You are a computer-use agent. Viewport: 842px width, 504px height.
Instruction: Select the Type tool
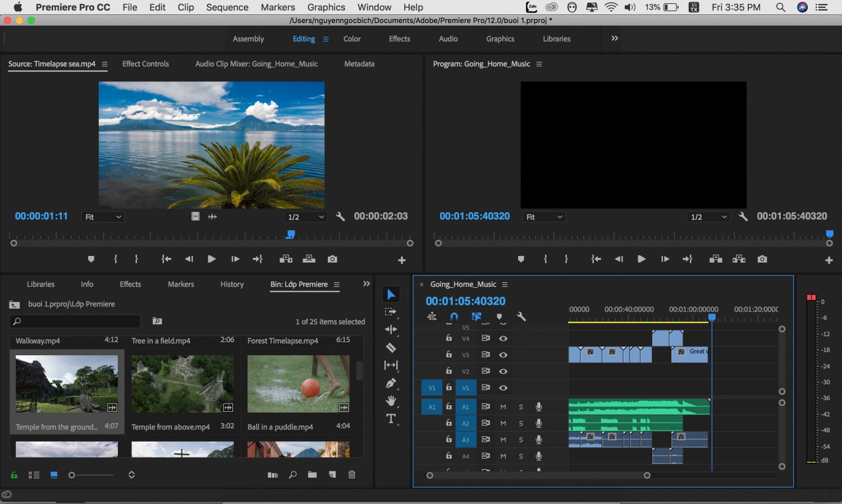click(391, 419)
